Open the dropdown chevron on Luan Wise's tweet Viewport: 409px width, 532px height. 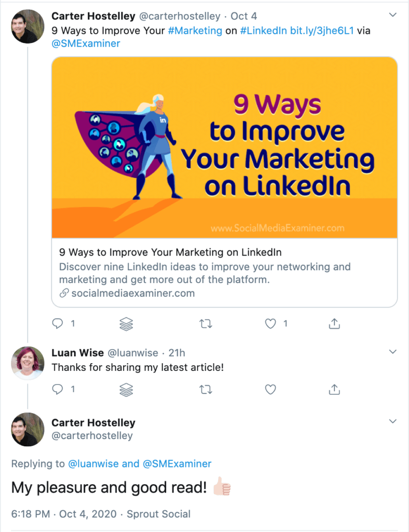pos(393,351)
